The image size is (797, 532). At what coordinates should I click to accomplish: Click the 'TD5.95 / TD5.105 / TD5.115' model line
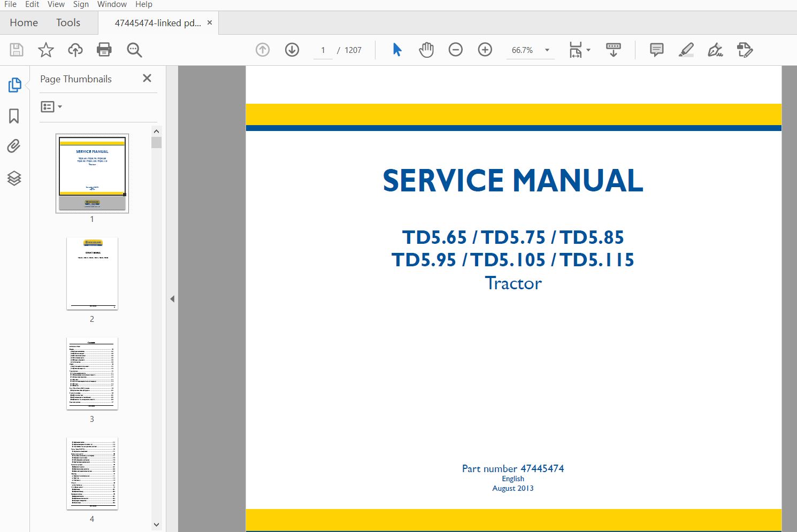point(513,260)
